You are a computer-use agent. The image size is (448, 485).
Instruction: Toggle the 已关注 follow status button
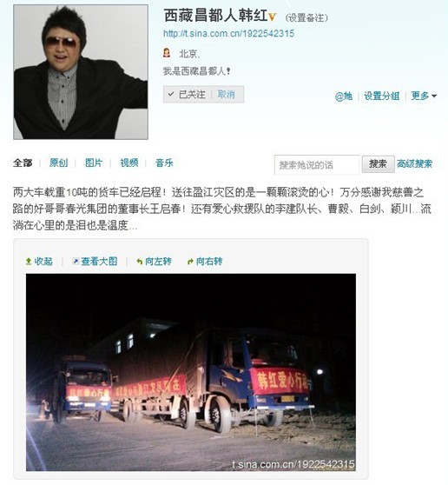point(187,95)
